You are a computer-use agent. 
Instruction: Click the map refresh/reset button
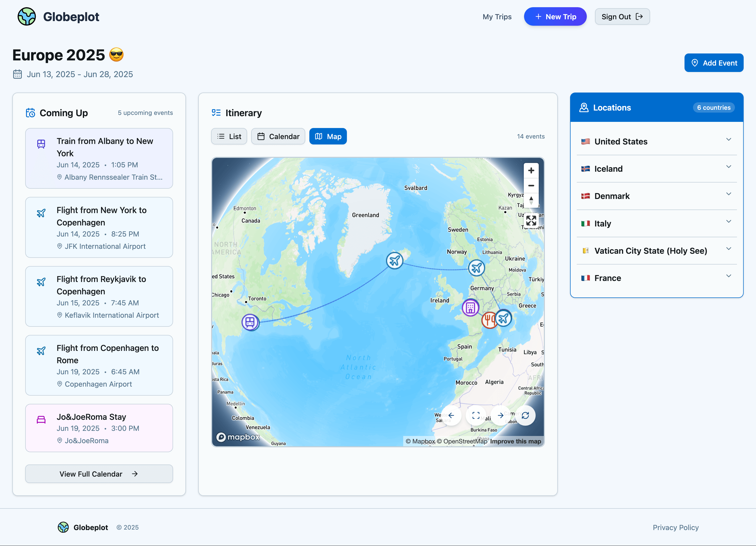tap(525, 415)
